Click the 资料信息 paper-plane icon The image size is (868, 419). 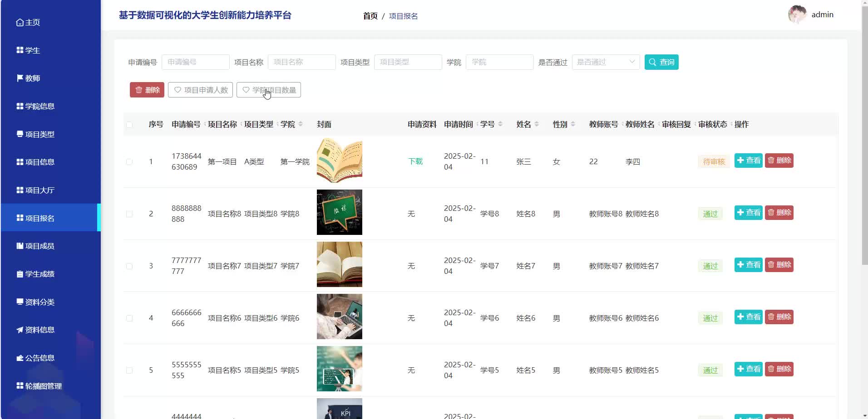click(20, 330)
